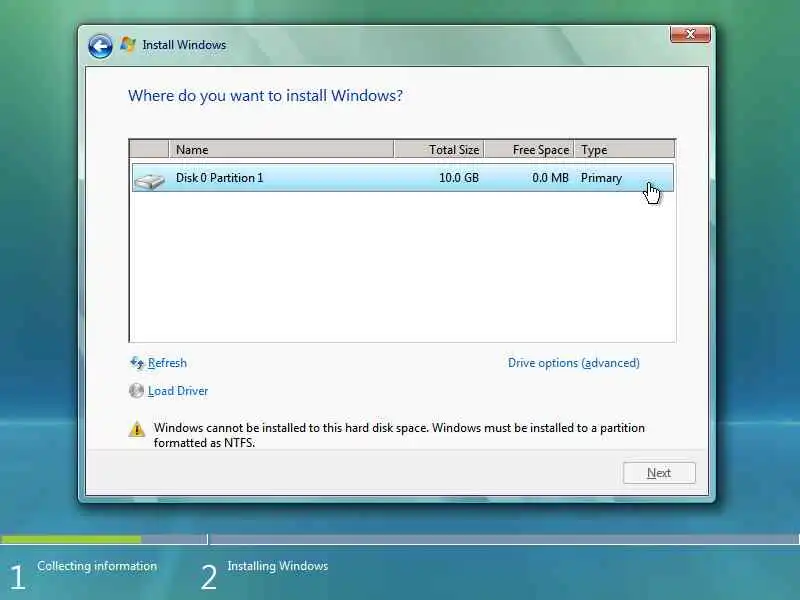Click the Installing Windows step label
This screenshot has height=600, width=800.
278,566
